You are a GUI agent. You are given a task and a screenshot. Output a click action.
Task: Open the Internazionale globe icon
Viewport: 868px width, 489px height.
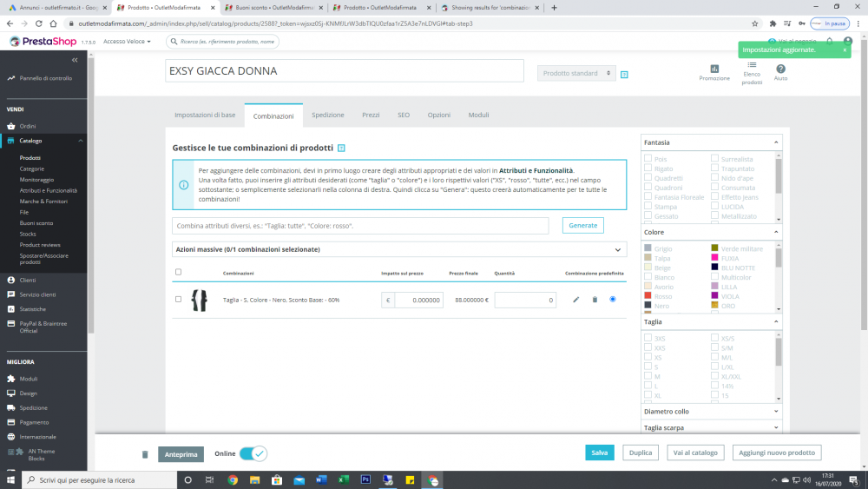pyautogui.click(x=11, y=436)
